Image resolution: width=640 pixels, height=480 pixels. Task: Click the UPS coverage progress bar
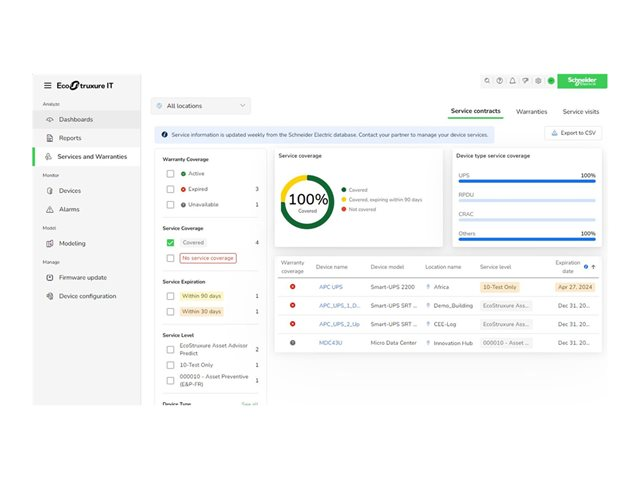pyautogui.click(x=526, y=182)
